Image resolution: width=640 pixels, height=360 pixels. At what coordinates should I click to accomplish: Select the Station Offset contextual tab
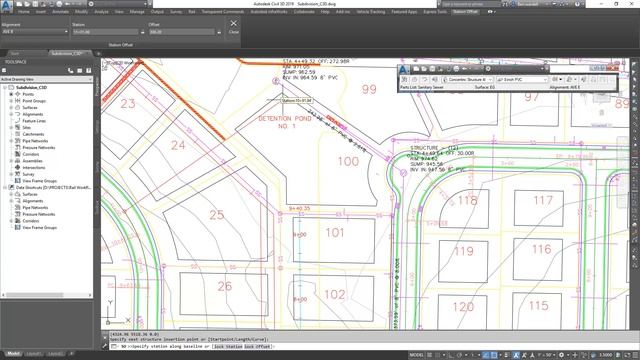pos(465,12)
